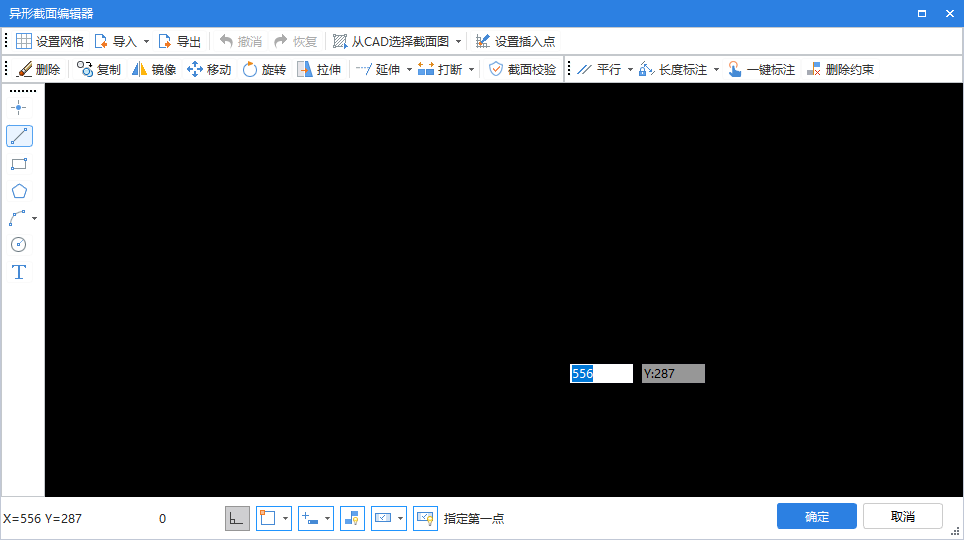Maximize the 异形截面编辑器 window
Image resolution: width=964 pixels, height=540 pixels.
pos(922,14)
